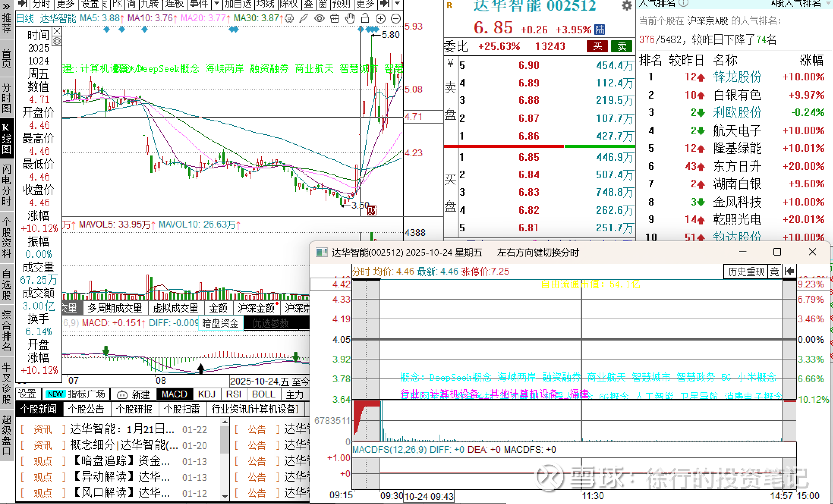833x504 pixels.
Task: Click the 历史重现 button
Action: coord(746,272)
